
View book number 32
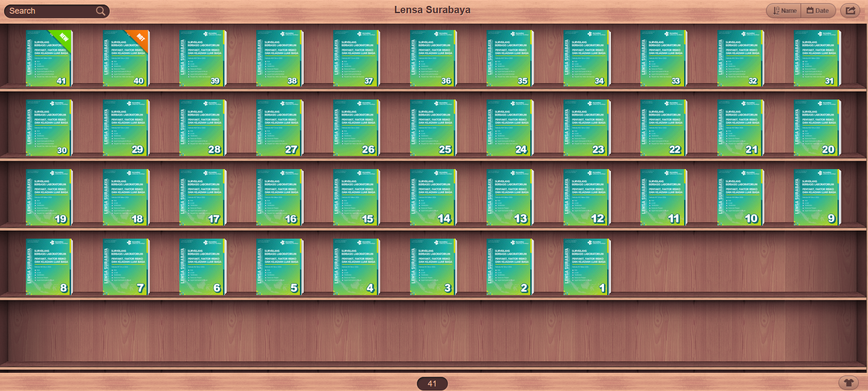(741, 58)
